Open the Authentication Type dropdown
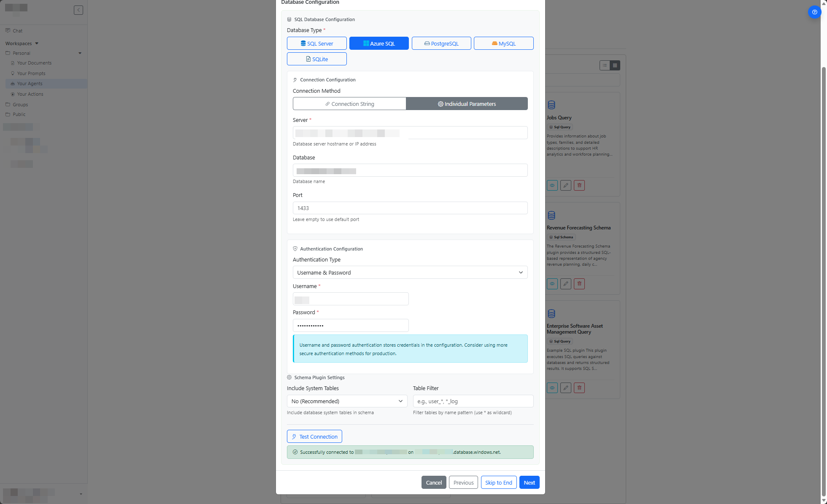Viewport: 827px width, 504px height. pyautogui.click(x=410, y=272)
